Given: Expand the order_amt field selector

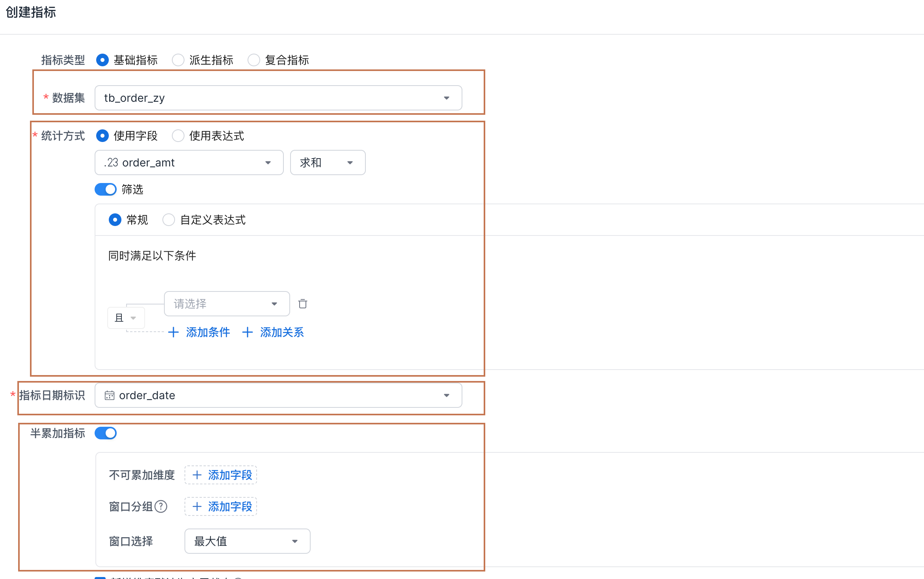Looking at the screenshot, I should click(189, 162).
